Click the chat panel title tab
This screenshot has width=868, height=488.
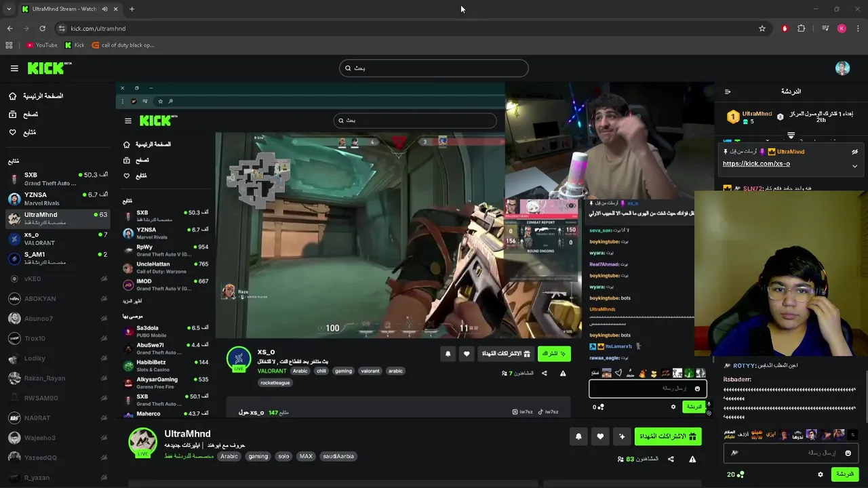coord(791,91)
